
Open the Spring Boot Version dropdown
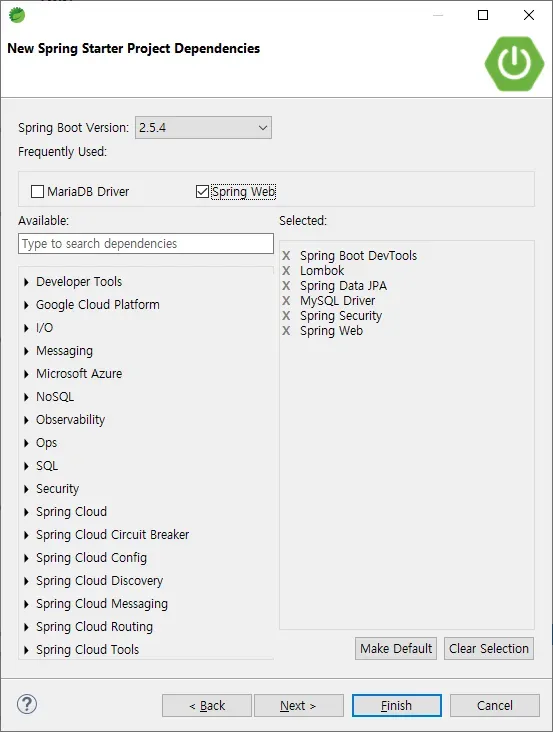pyautogui.click(x=203, y=127)
